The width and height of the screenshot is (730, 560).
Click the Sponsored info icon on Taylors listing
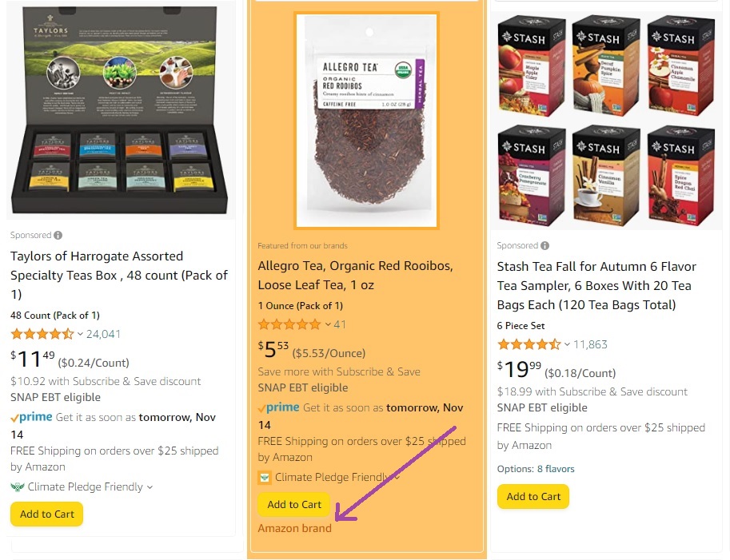coord(58,236)
